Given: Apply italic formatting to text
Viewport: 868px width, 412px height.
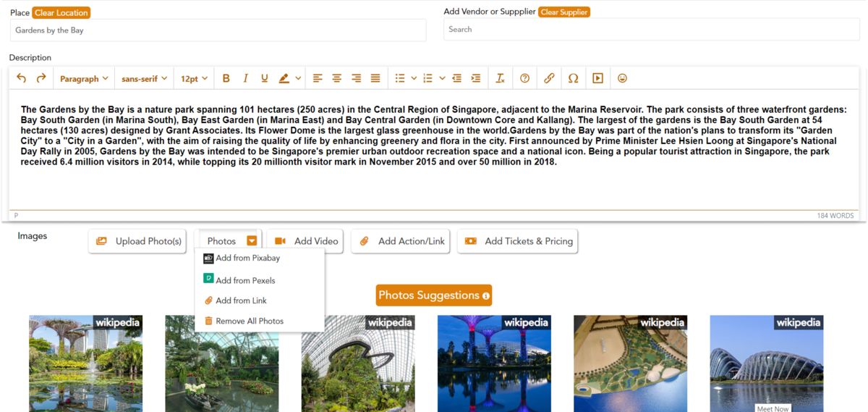Looking at the screenshot, I should click(x=245, y=78).
